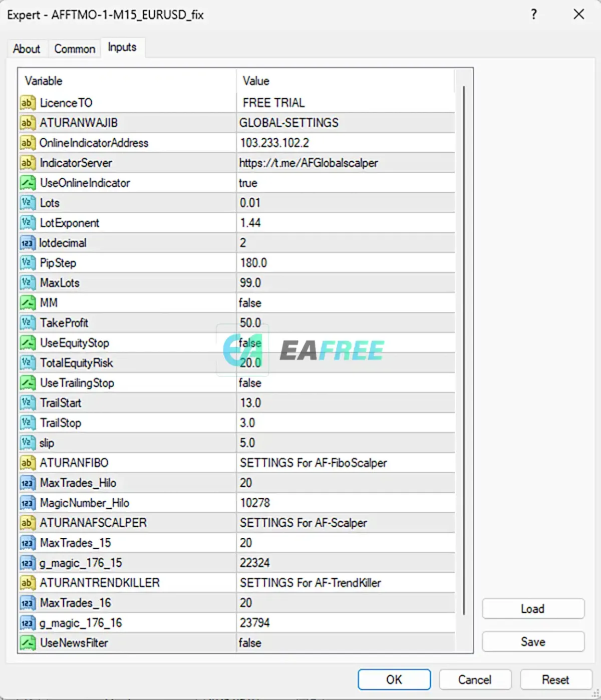
Task: Click the help question mark in title bar
Action: (534, 14)
